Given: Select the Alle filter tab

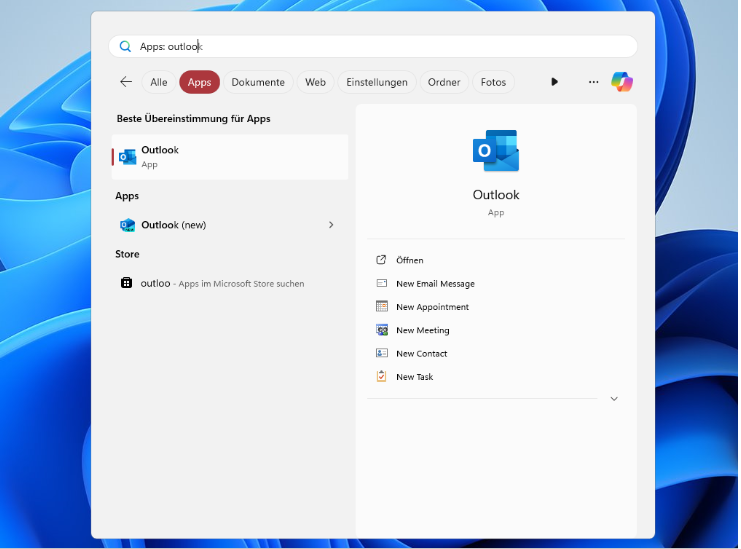Looking at the screenshot, I should (x=159, y=82).
